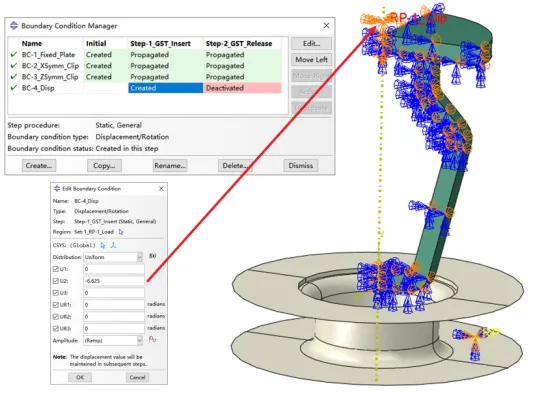Click the green checkmark for BC-1_Fixed_Plate
The image size is (545, 396).
pos(14,55)
